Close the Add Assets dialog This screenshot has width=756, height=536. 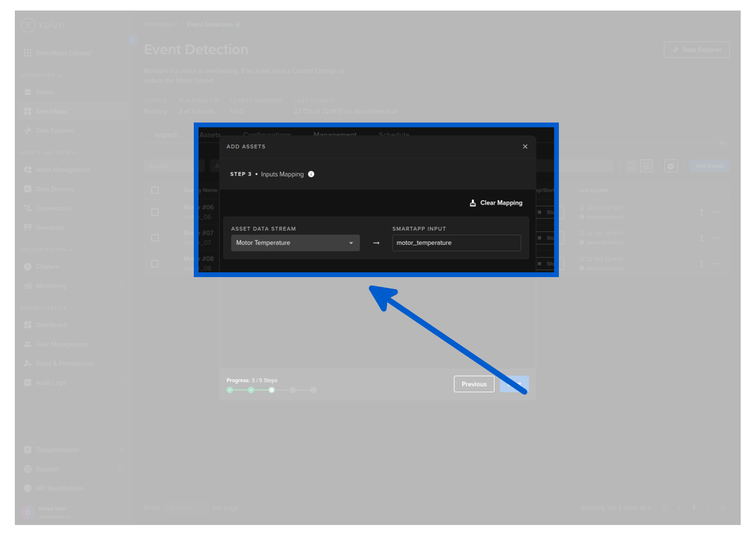(x=525, y=146)
